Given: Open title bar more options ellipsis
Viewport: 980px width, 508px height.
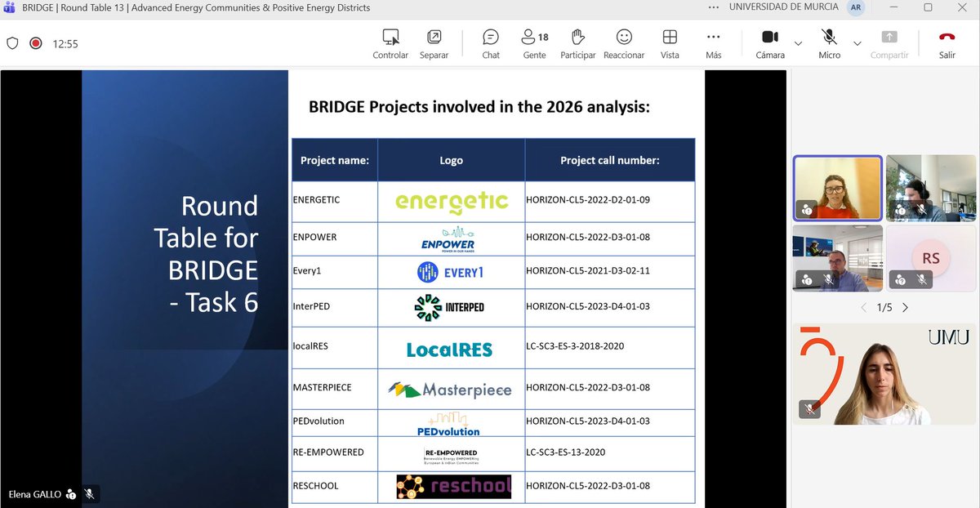Looking at the screenshot, I should (715, 7).
